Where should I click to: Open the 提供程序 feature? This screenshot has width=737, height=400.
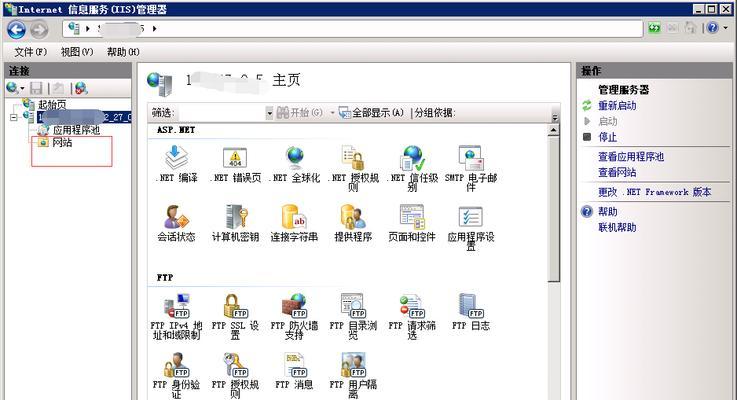pos(353,223)
